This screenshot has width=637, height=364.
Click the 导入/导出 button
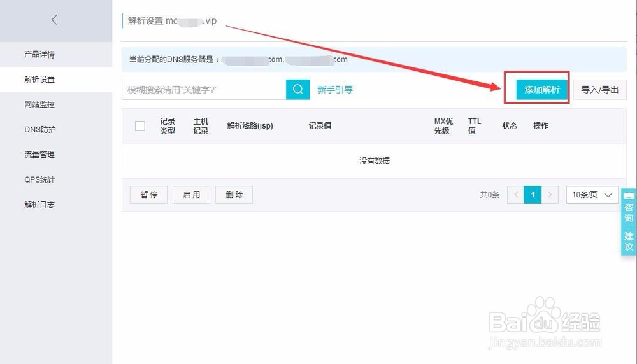click(599, 90)
